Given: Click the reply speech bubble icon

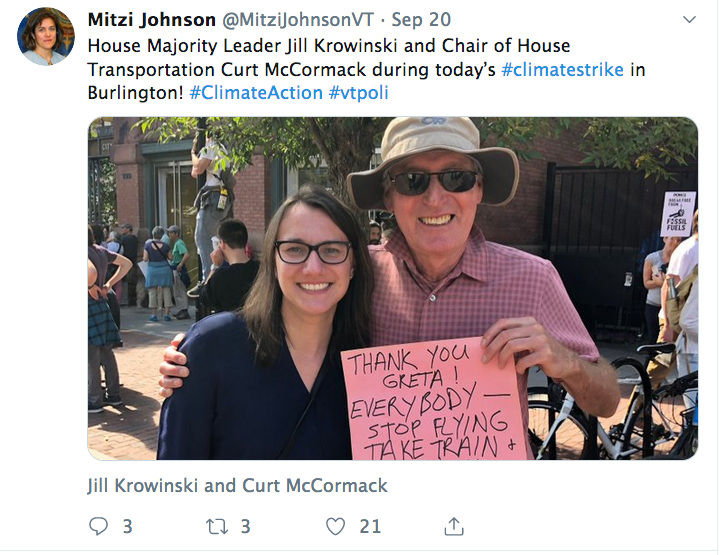Looking at the screenshot, I should pos(98,525).
